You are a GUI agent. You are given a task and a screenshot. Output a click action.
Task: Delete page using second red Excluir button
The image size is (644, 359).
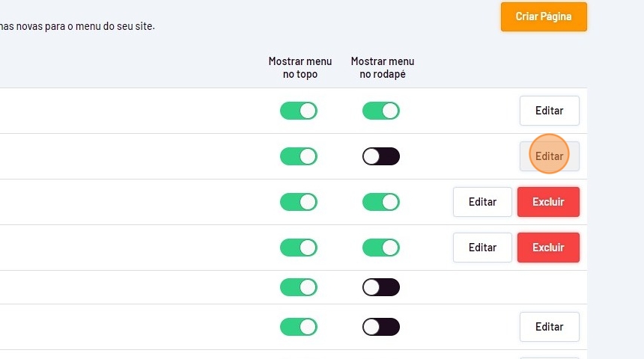pos(548,248)
